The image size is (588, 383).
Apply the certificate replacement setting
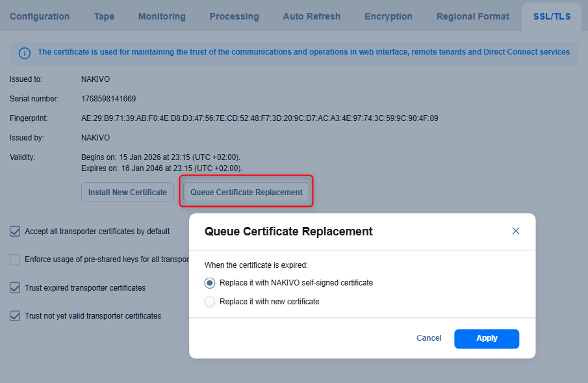(486, 338)
